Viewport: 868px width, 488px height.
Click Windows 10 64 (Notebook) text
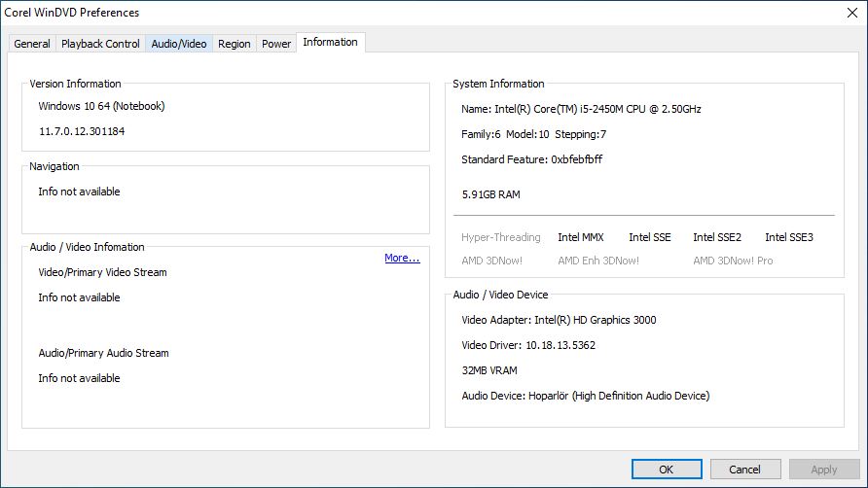(101, 106)
